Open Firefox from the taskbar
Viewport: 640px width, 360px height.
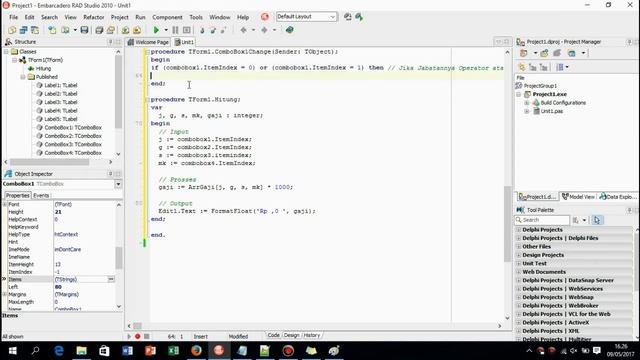click(196, 350)
